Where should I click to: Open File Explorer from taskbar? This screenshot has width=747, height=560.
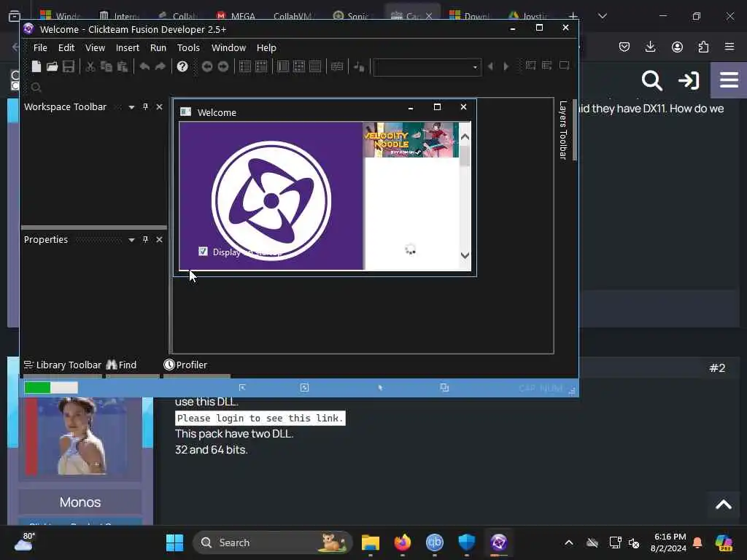[370, 542]
